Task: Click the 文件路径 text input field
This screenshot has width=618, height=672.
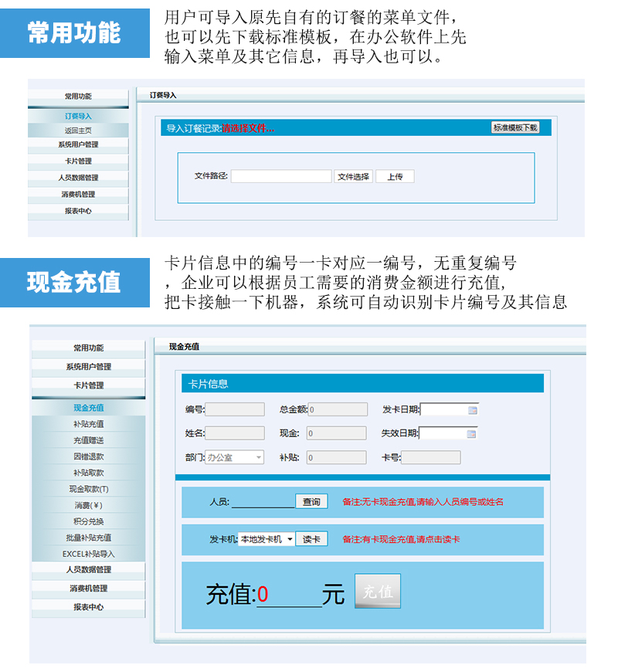Action: (281, 177)
